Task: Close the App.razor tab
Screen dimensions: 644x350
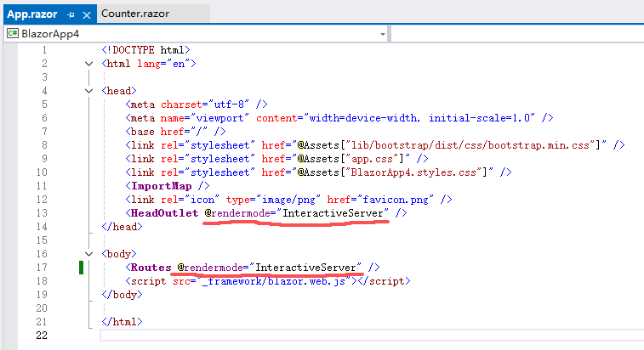Action: (86, 15)
